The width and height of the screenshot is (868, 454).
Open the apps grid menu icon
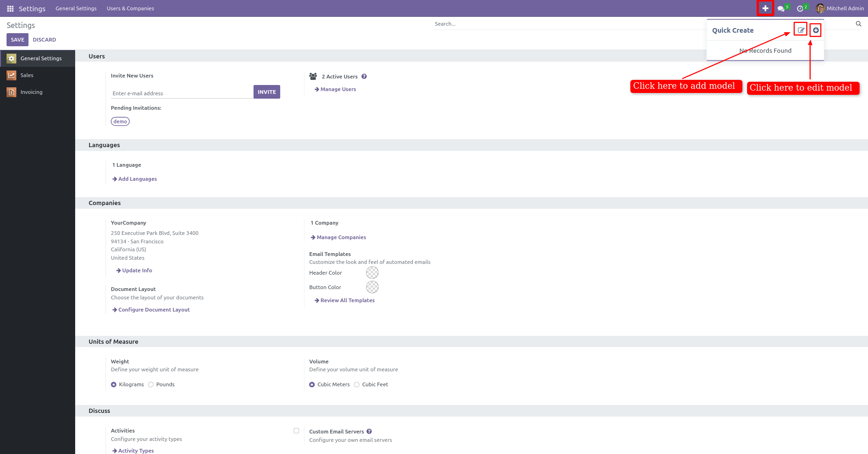[10, 8]
